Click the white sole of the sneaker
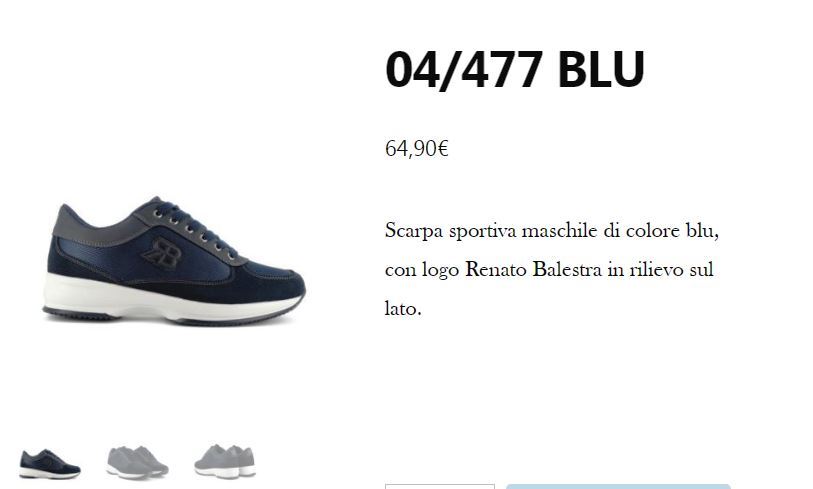The image size is (813, 489). tap(166, 301)
